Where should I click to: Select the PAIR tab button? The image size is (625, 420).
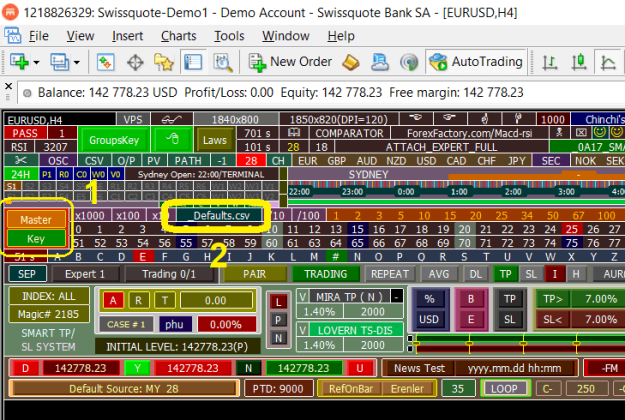click(x=255, y=274)
